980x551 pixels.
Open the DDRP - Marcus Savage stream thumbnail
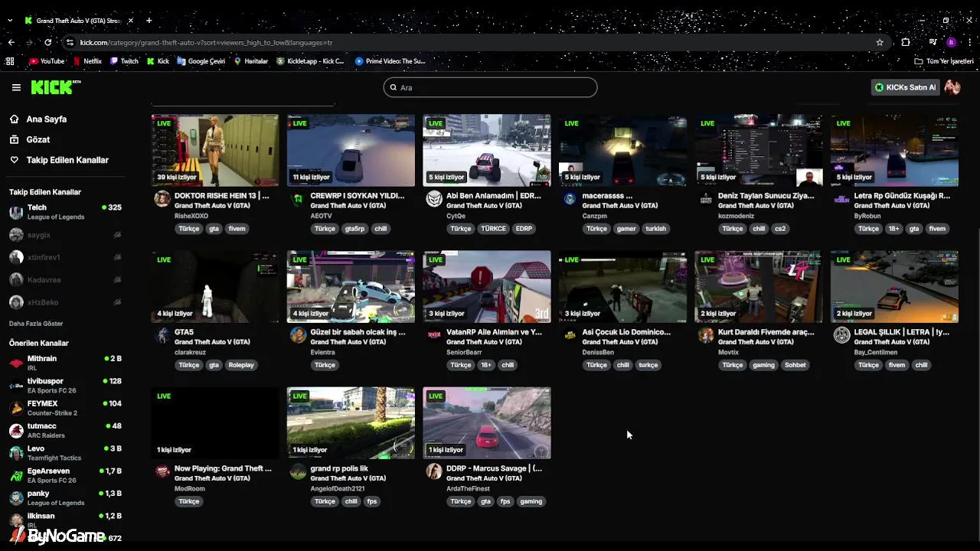click(487, 422)
